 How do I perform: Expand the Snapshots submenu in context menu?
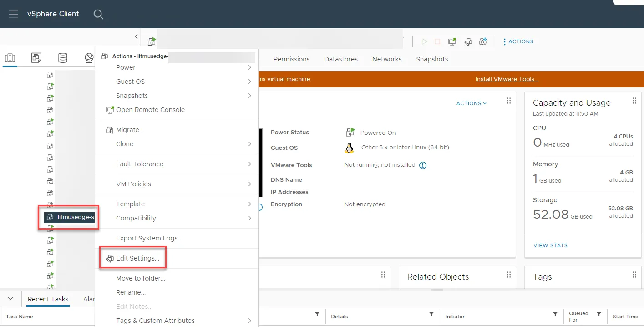pyautogui.click(x=177, y=96)
